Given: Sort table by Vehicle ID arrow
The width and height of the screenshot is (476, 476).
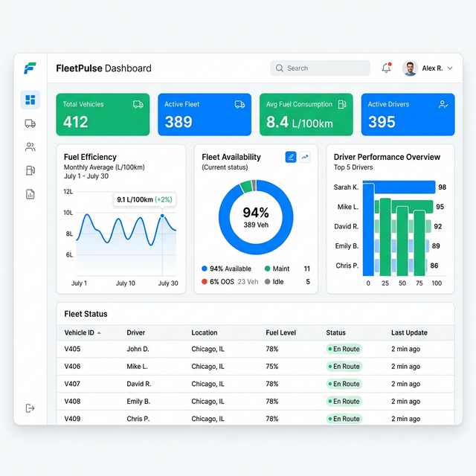Looking at the screenshot, I should (99, 333).
